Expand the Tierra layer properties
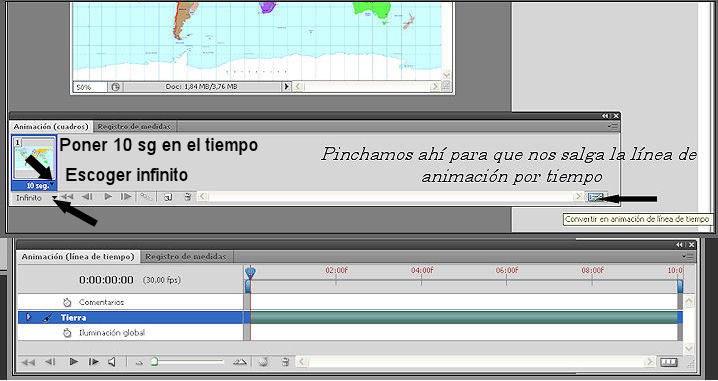Image resolution: width=718 pixels, height=381 pixels. point(29,317)
